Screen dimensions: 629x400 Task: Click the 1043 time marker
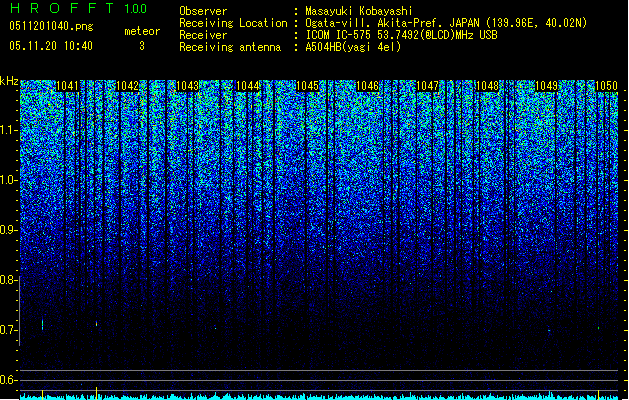pyautogui.click(x=187, y=86)
